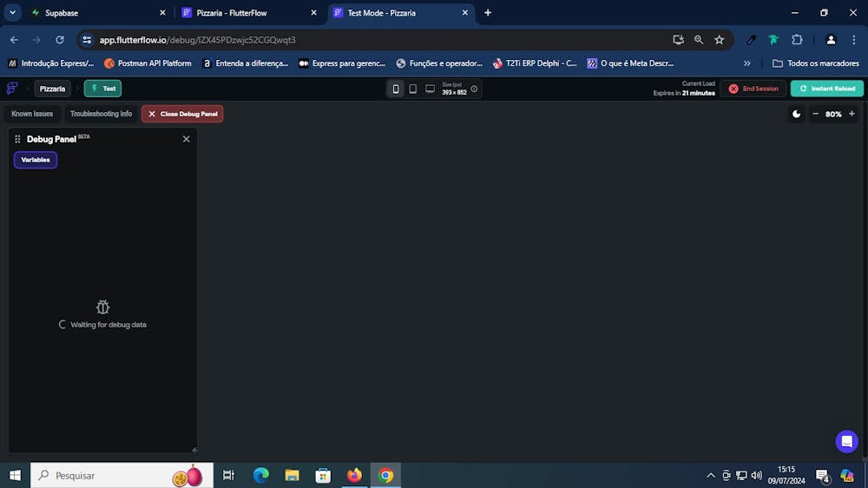Decrease zoom with minus button
Image resolution: width=868 pixels, height=488 pixels.
[x=815, y=114]
